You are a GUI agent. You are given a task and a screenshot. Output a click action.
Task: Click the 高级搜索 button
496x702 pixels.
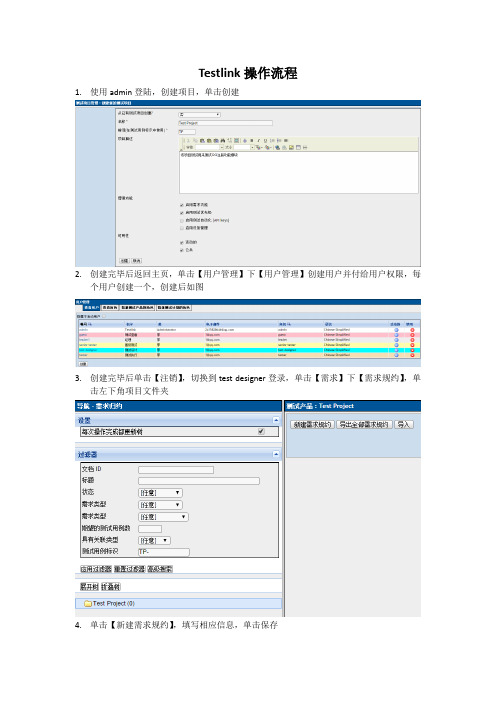pos(160,569)
